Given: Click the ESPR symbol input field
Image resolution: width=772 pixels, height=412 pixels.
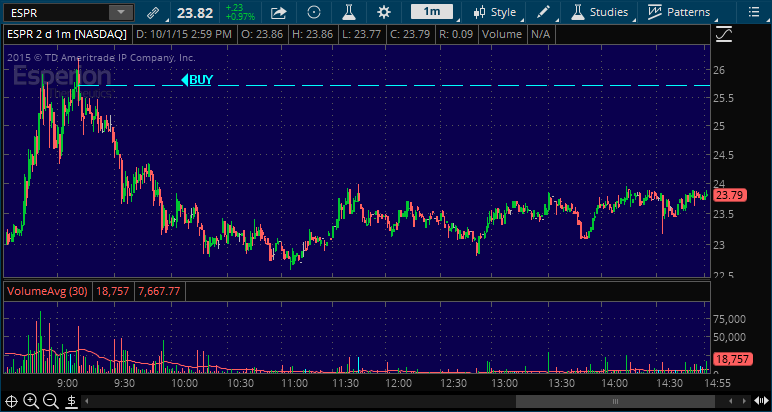Looking at the screenshot, I should [x=55, y=13].
